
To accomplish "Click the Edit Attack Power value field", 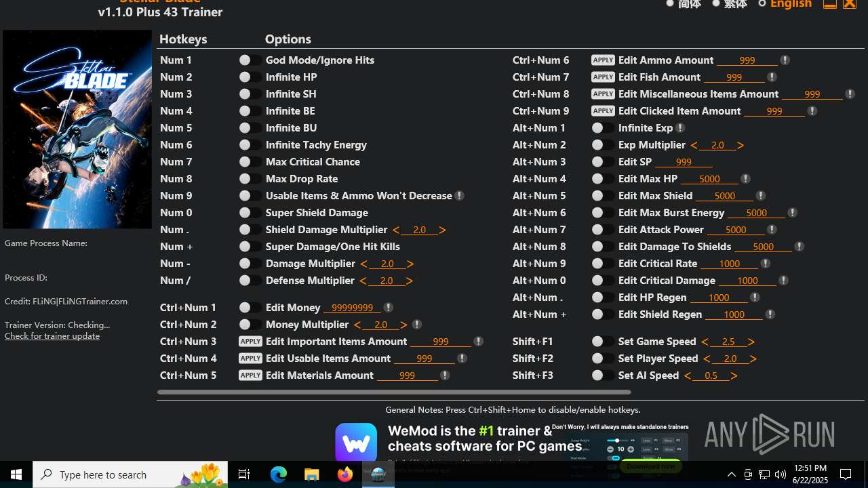I will pos(736,230).
